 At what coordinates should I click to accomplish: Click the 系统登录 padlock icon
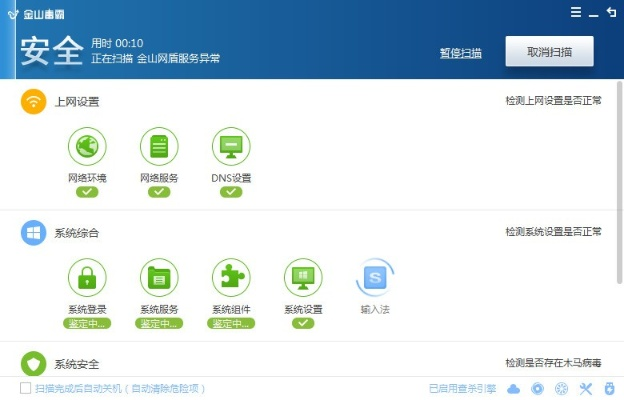87,277
